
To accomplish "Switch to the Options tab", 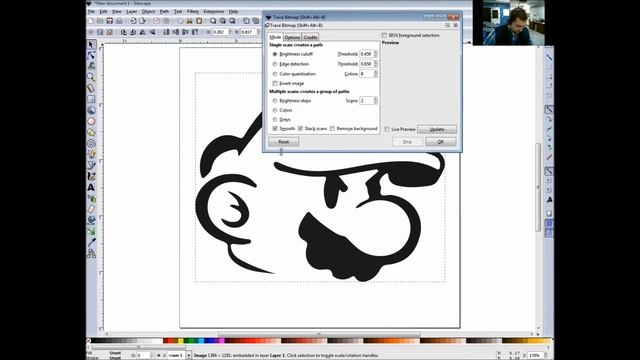I will [x=292, y=37].
